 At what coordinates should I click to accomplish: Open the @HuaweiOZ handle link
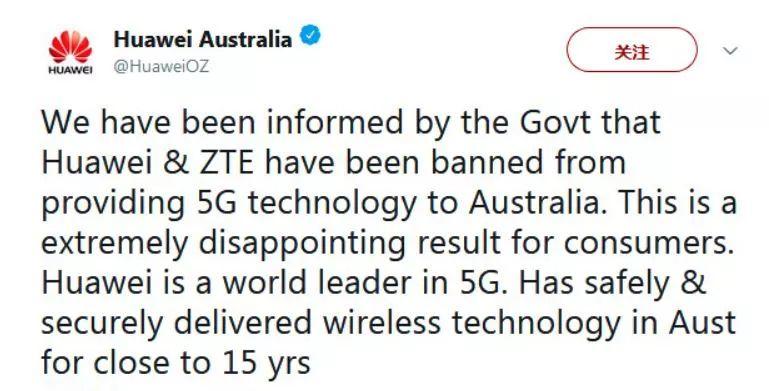click(x=161, y=66)
